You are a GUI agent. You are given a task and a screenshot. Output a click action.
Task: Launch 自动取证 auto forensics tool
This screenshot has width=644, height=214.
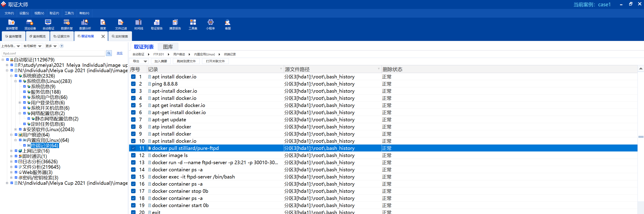pyautogui.click(x=48, y=25)
